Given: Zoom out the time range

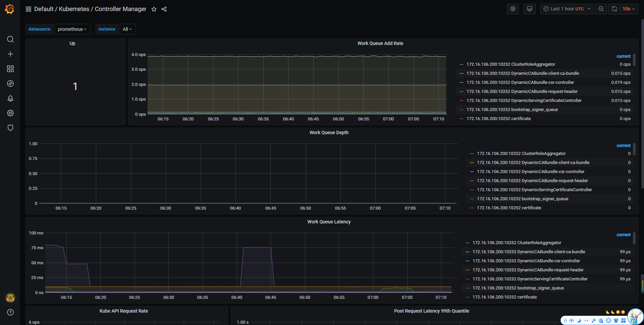Looking at the screenshot, I should pos(601,9).
